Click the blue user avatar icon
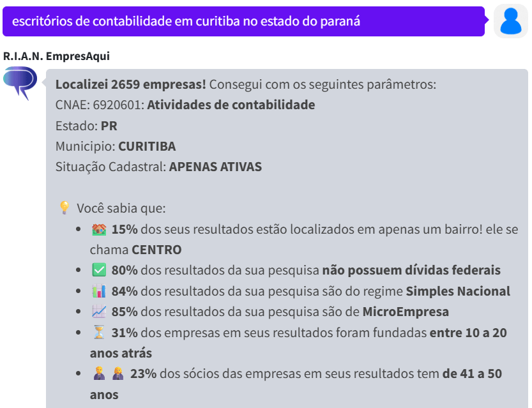Viewport: 532px width, 408px height. [510, 21]
